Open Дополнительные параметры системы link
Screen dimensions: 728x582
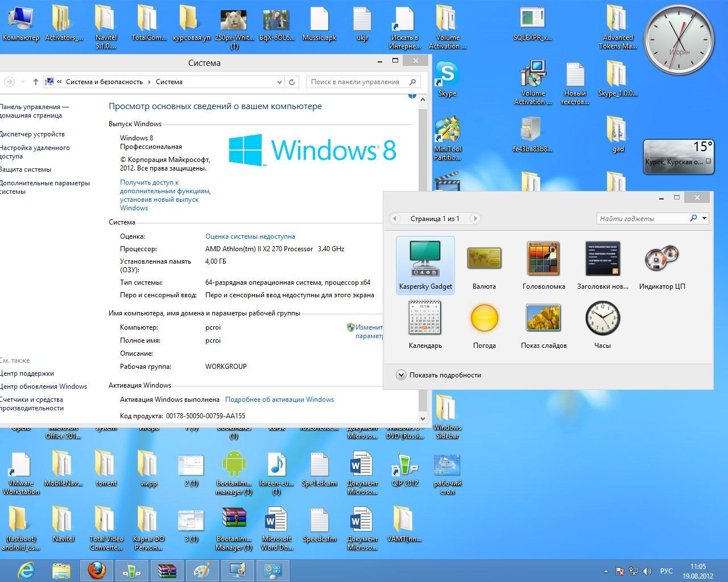coord(45,187)
